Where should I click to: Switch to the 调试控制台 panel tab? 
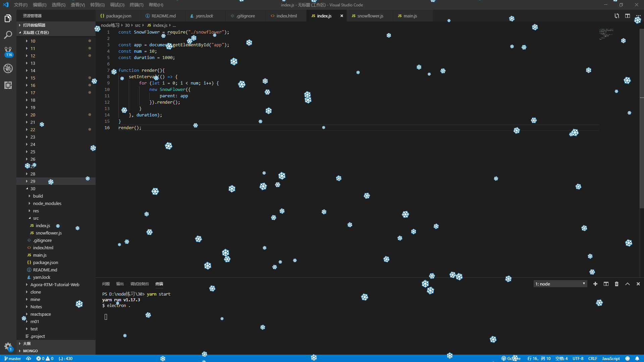coord(140,284)
